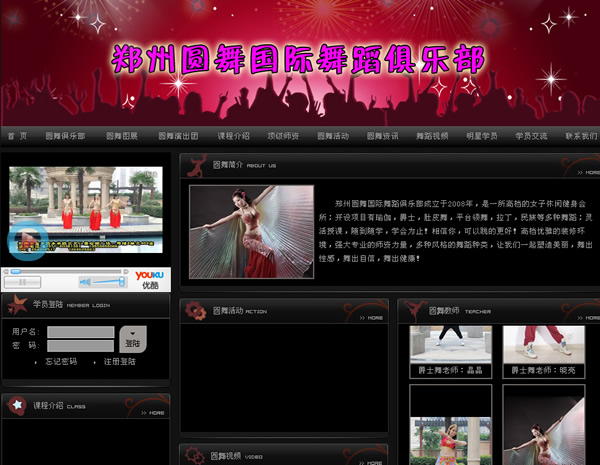Open the winged belly dancer photo
The width and height of the screenshot is (600, 465).
[x=251, y=232]
